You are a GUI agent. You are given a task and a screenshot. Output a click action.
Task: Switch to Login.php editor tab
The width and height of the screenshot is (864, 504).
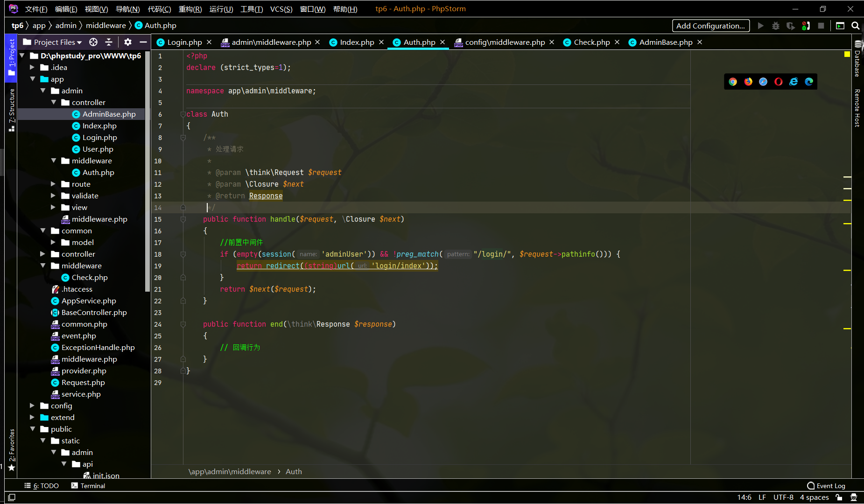[x=184, y=42]
